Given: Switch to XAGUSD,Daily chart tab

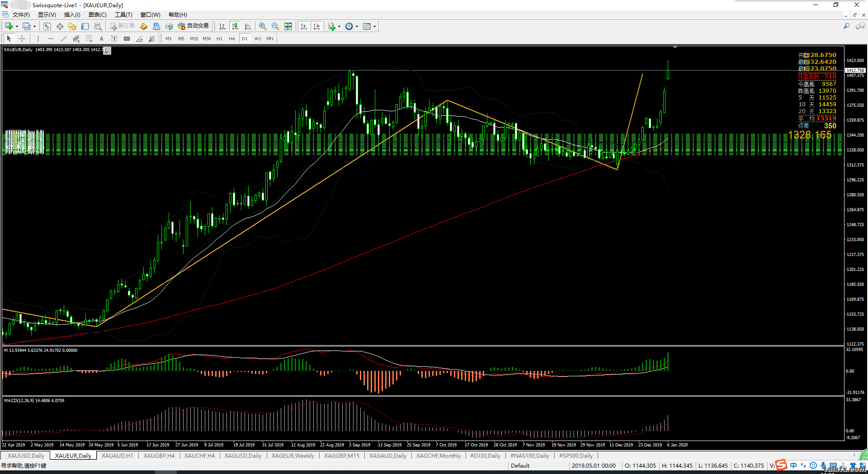Looking at the screenshot, I should coord(243,456).
